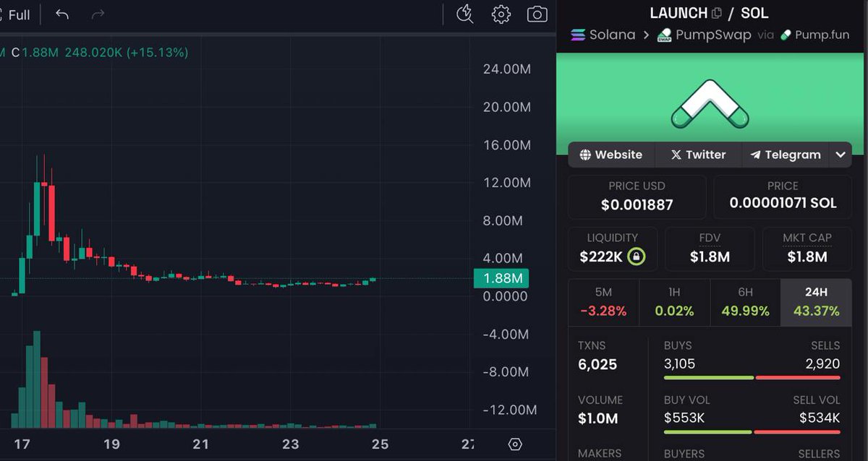868x461 pixels.
Task: Click the Solana chain link
Action: [603, 35]
